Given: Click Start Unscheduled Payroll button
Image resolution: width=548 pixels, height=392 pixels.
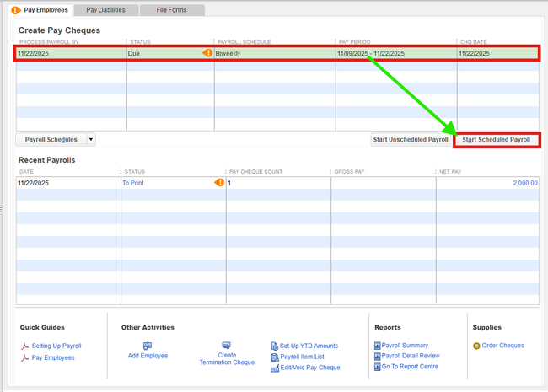Looking at the screenshot, I should click(411, 140).
